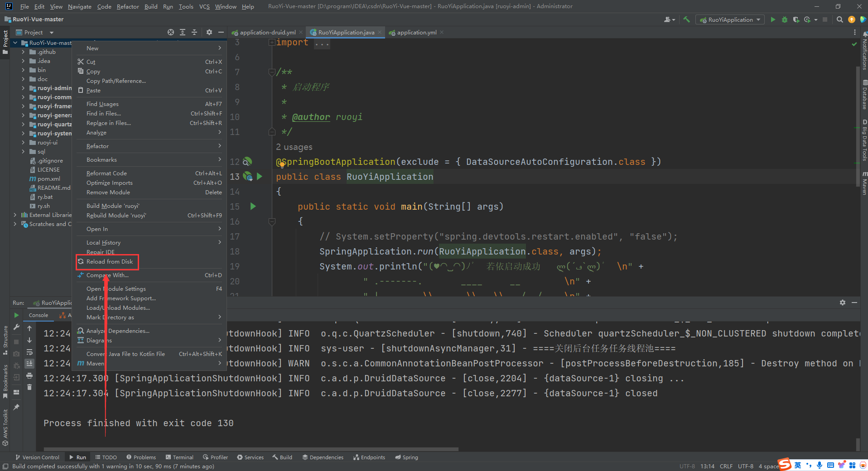Click the editor vertical scrollbar

[x=858, y=126]
